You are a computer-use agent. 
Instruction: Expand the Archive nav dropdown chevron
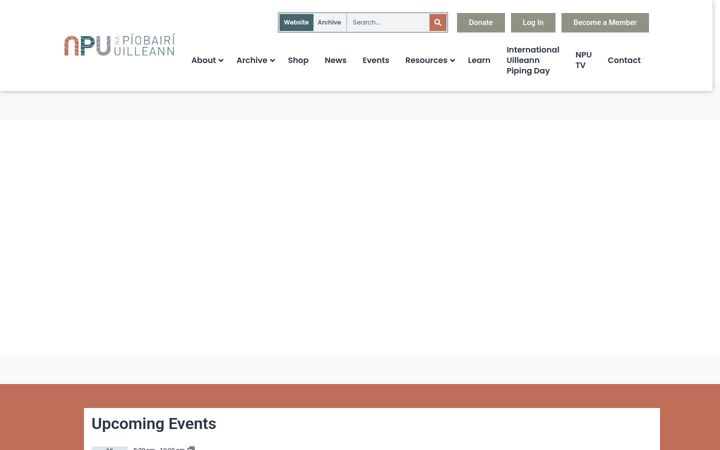click(x=272, y=61)
